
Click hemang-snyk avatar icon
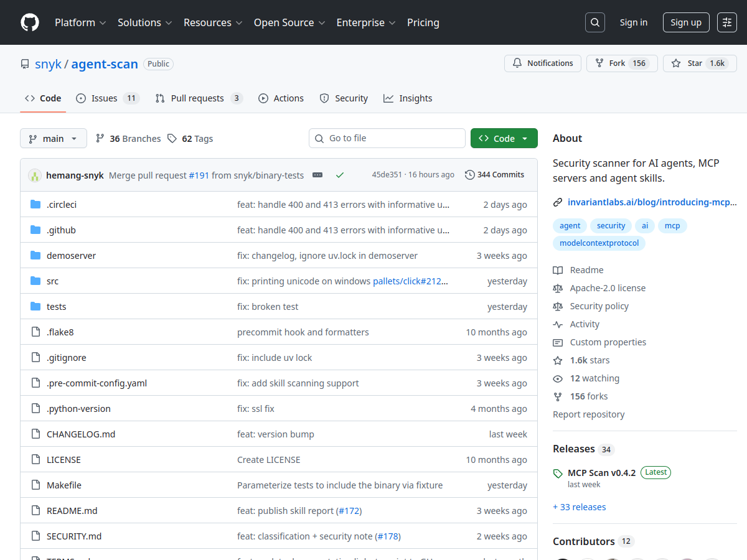pos(35,175)
